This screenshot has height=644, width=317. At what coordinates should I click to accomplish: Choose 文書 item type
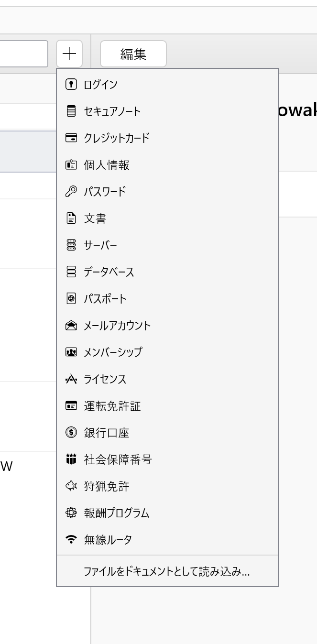coord(95,218)
